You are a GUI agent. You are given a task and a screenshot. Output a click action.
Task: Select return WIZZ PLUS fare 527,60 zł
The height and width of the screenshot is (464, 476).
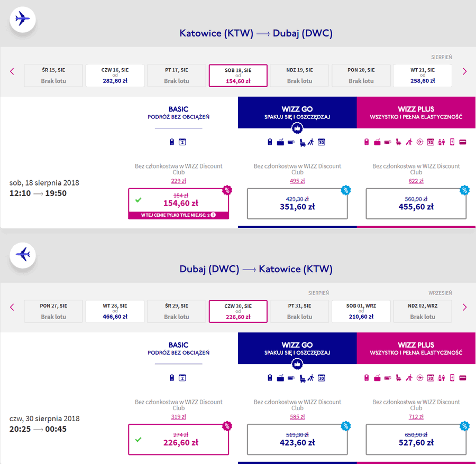click(416, 439)
